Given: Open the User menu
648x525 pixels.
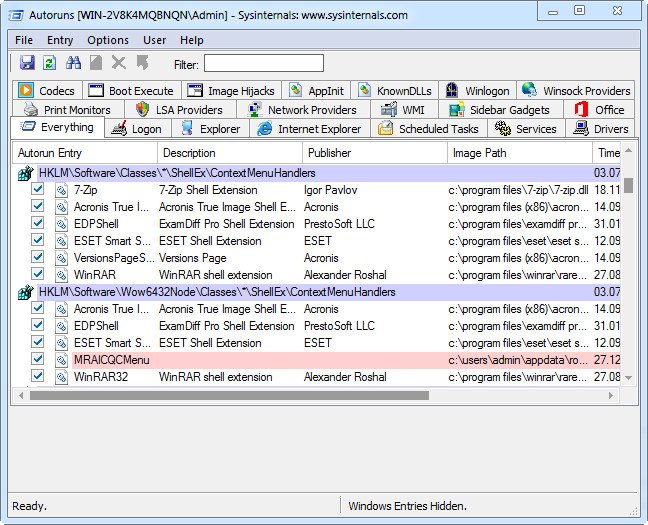Looking at the screenshot, I should (155, 40).
